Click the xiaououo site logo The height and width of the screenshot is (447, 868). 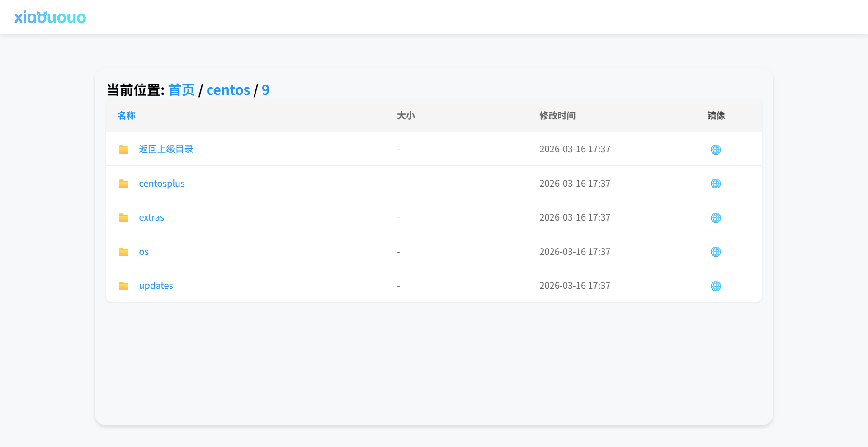click(x=50, y=17)
